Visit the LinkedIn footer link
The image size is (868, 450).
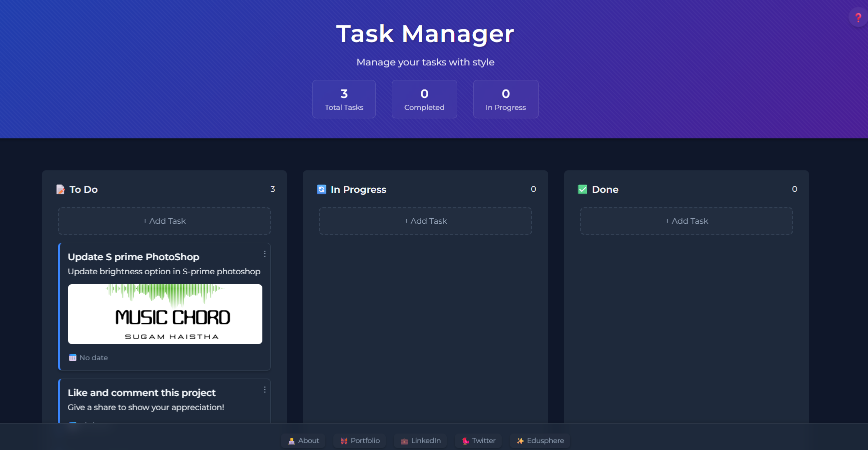coord(420,441)
